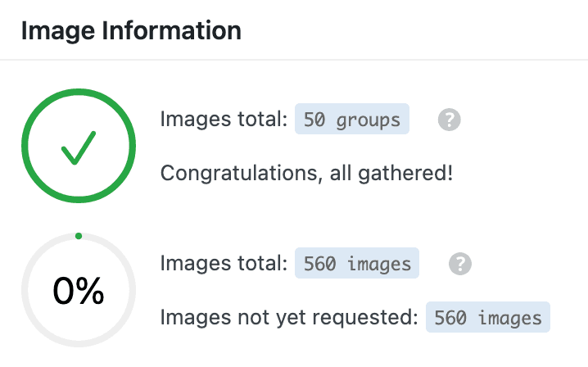The width and height of the screenshot is (588, 367).
Task: Click the small green dot on progress ring
Action: point(78,236)
